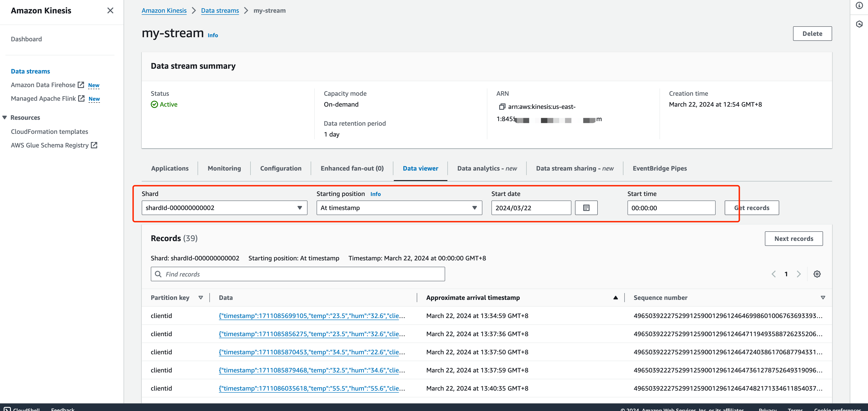Switch to the Monitoring tab
868x411 pixels.
pyautogui.click(x=224, y=168)
